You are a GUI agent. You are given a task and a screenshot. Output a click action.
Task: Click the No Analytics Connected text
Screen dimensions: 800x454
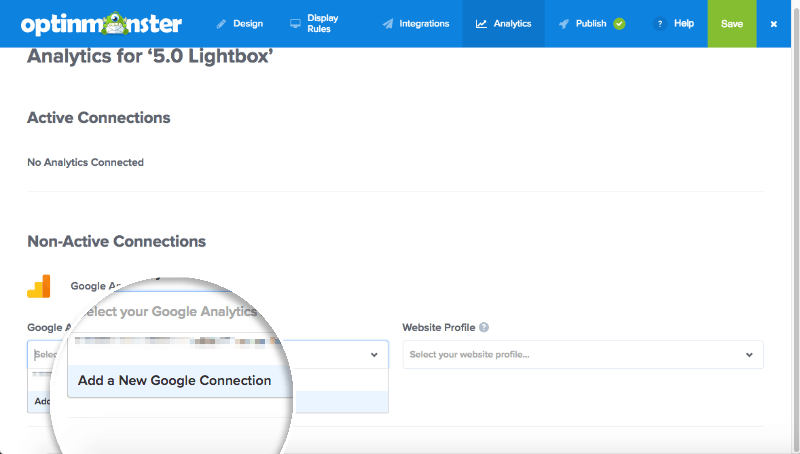[x=85, y=162]
